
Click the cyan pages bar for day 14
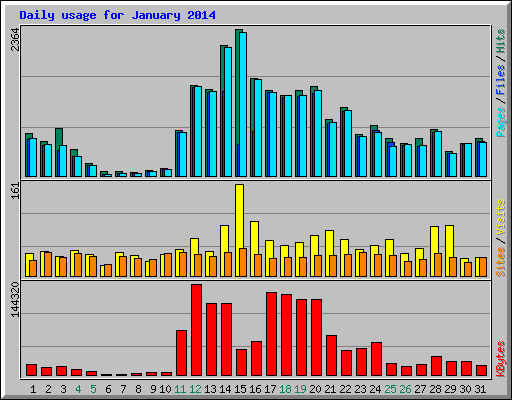tap(228, 112)
